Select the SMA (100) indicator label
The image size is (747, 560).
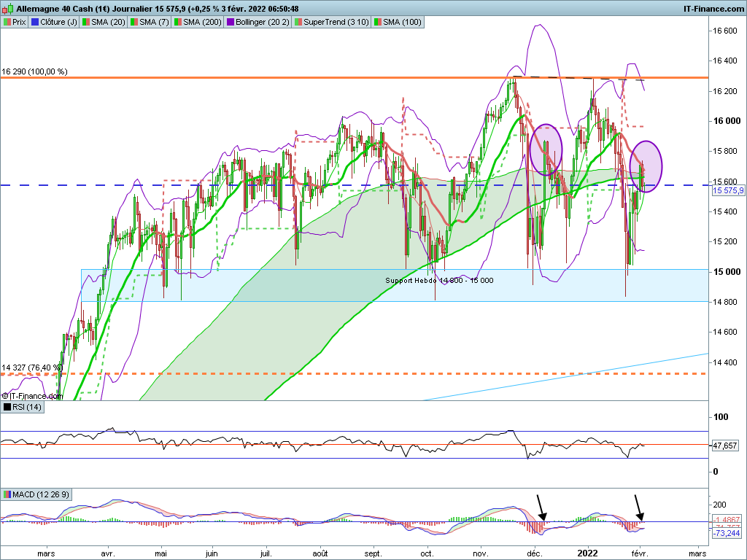[x=398, y=22]
